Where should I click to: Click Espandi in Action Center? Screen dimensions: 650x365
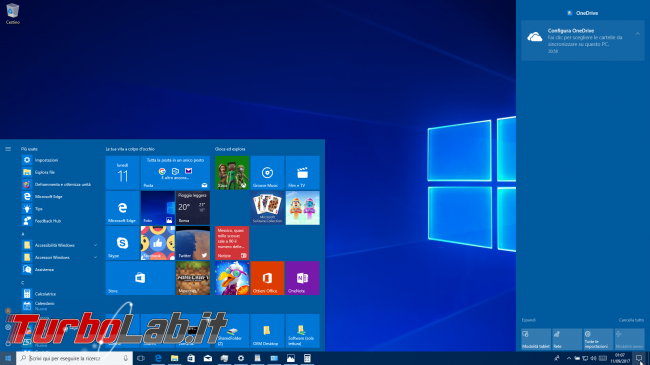click(x=529, y=320)
